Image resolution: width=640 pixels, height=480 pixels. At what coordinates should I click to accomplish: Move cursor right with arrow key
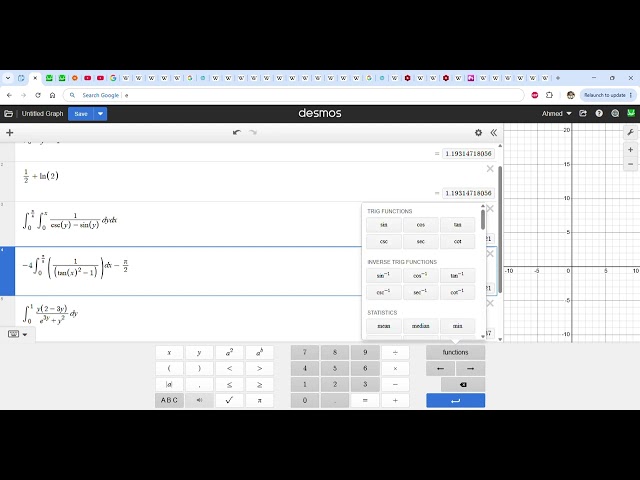click(x=470, y=369)
